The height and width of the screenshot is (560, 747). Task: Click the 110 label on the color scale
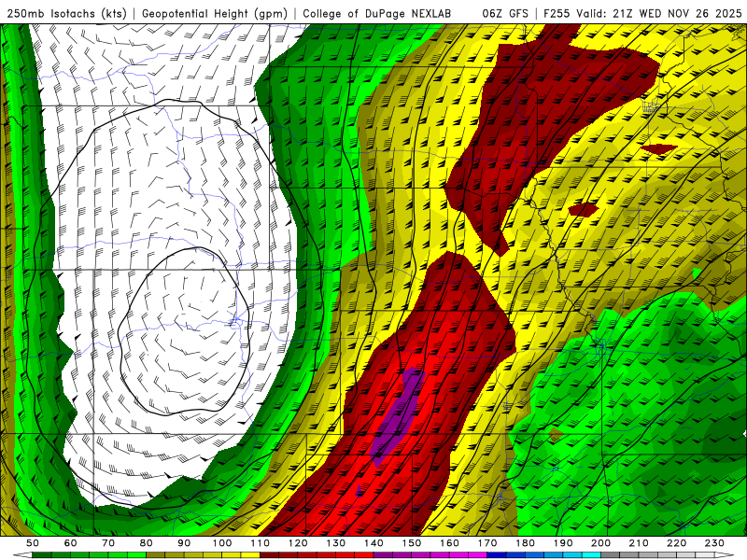[x=261, y=543]
